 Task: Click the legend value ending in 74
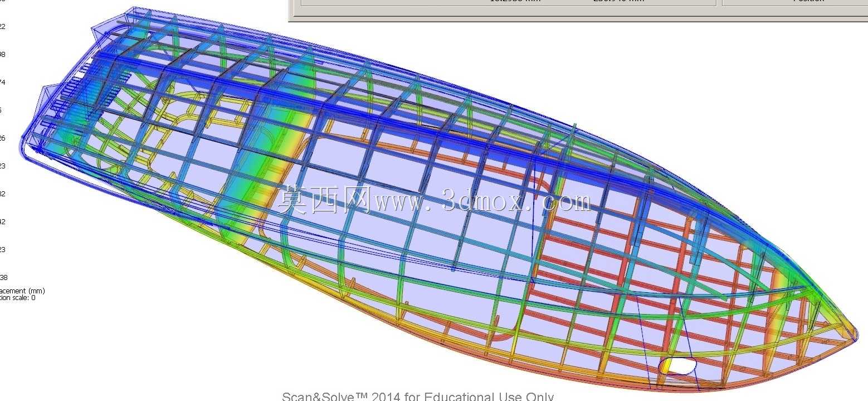tap(2, 83)
